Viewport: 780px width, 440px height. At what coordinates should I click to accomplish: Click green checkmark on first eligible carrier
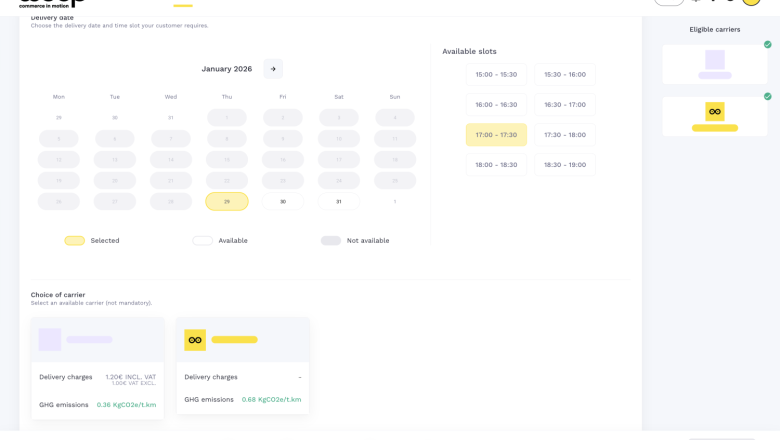[767, 45]
